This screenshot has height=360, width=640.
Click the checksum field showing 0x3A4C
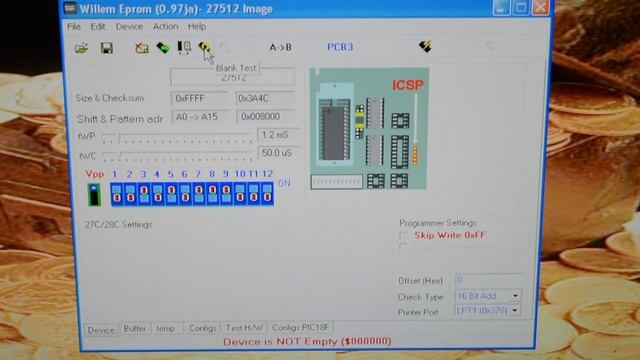pyautogui.click(x=265, y=98)
